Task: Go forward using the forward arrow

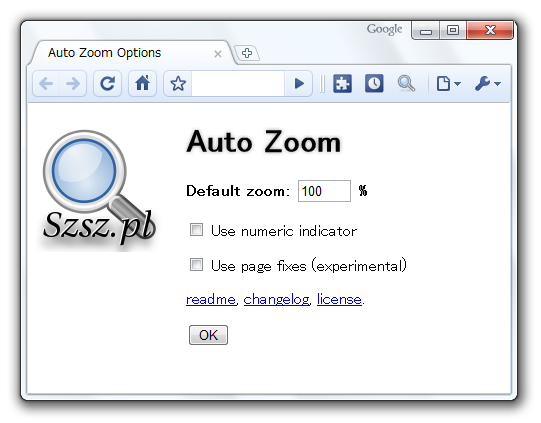Action: click(73, 83)
